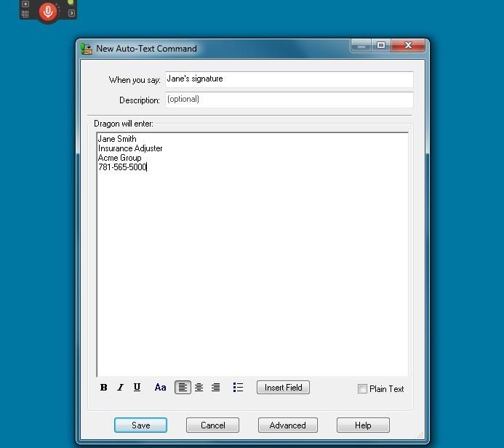The height and width of the screenshot is (448, 504).
Task: Apply bulleted list formatting
Action: click(x=238, y=387)
